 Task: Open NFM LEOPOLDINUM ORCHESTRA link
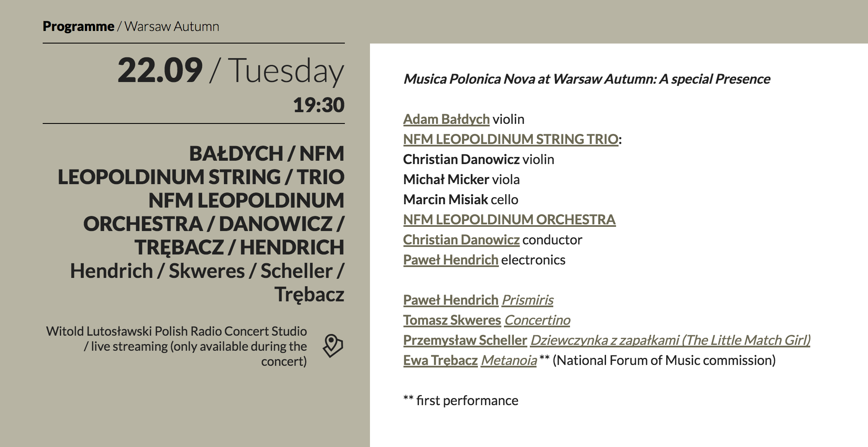[x=509, y=220]
